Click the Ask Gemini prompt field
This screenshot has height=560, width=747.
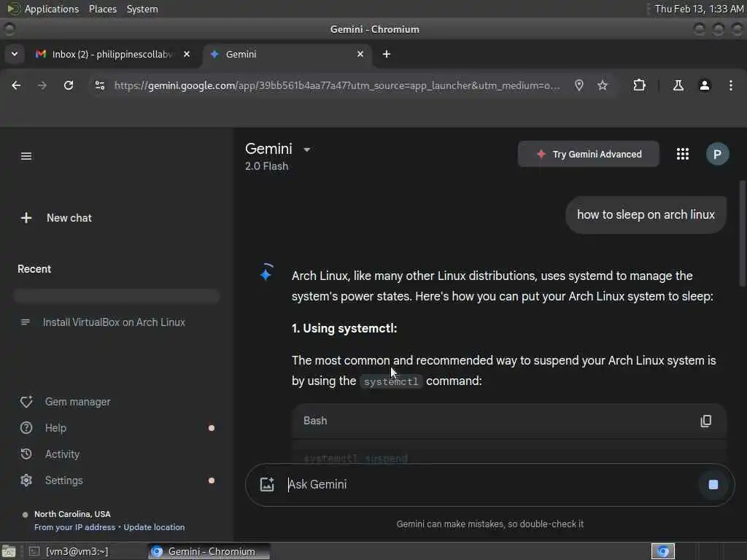point(488,484)
